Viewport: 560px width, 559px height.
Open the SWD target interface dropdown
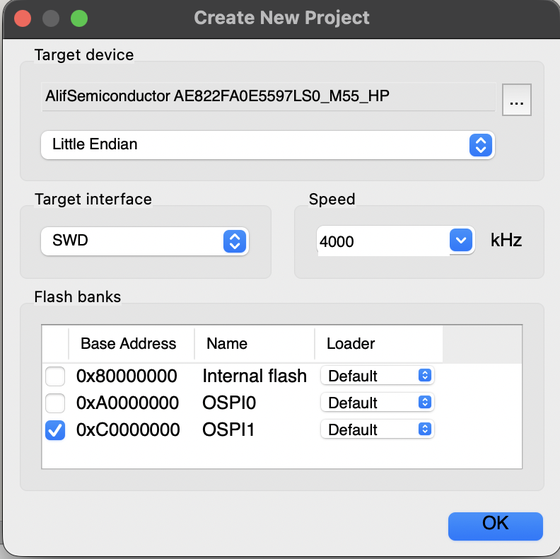145,241
